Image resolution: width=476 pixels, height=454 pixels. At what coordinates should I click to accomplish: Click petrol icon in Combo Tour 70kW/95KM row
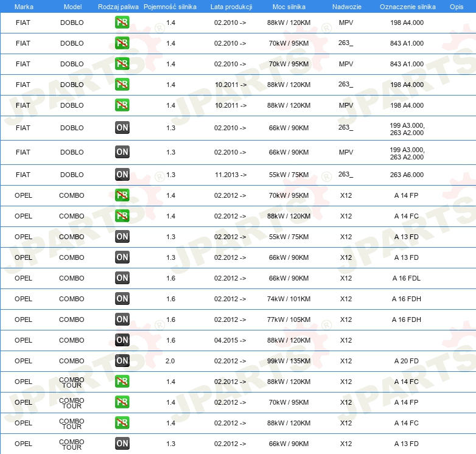point(122,402)
